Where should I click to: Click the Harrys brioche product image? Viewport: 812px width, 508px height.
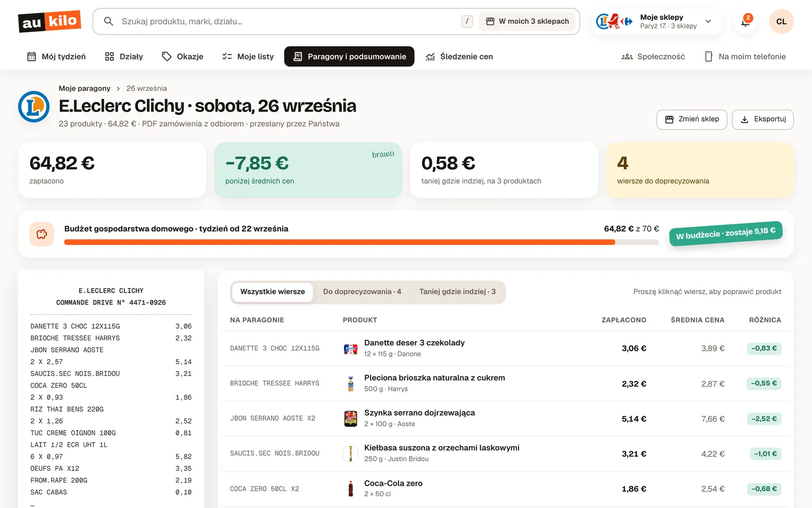pos(351,384)
